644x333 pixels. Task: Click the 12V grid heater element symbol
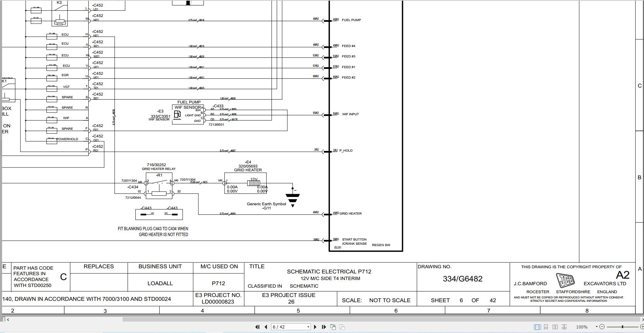(x=253, y=183)
